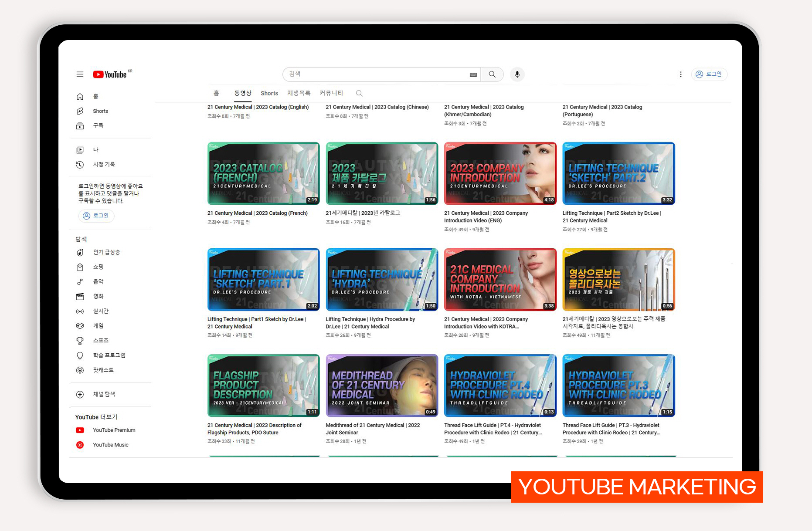The height and width of the screenshot is (531, 812).
Task: Open the on-screen keyboard icon in search box
Action: 473,75
